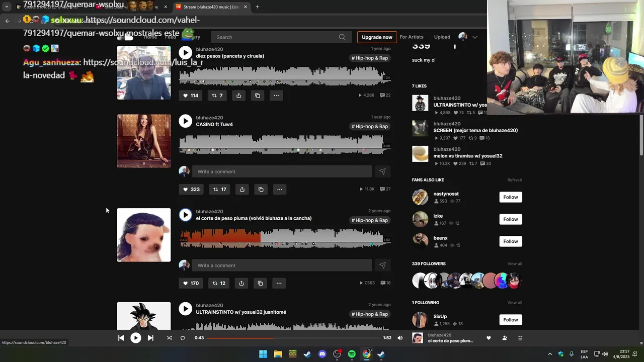Click the search magnifier icon
Screen dimensions: 644x362
(342, 37)
